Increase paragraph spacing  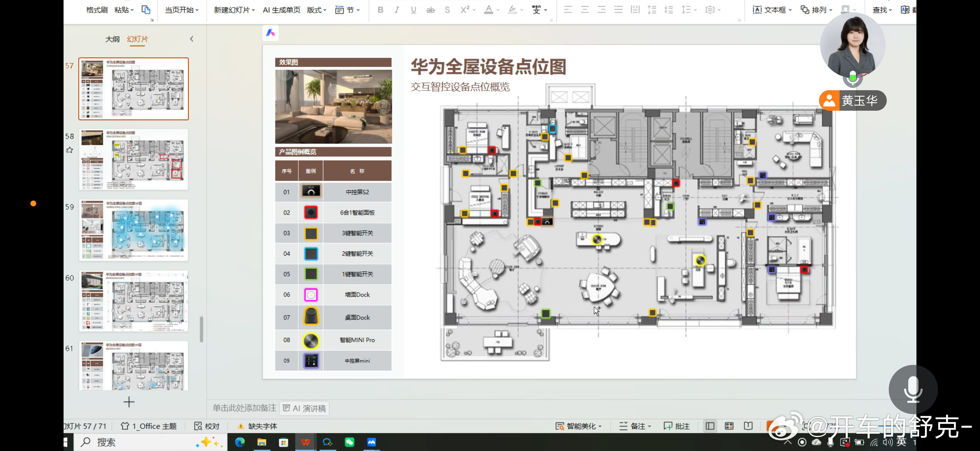[x=652, y=10]
